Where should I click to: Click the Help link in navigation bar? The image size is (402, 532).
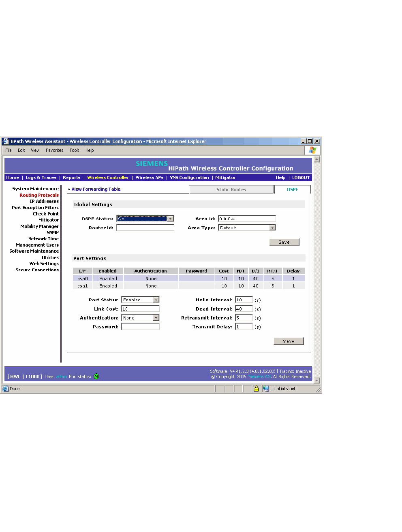[x=280, y=177]
